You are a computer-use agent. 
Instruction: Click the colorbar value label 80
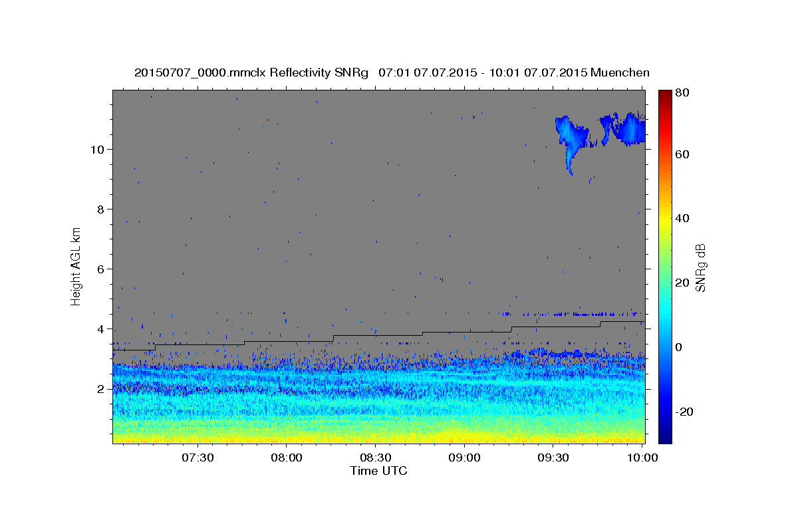point(684,93)
